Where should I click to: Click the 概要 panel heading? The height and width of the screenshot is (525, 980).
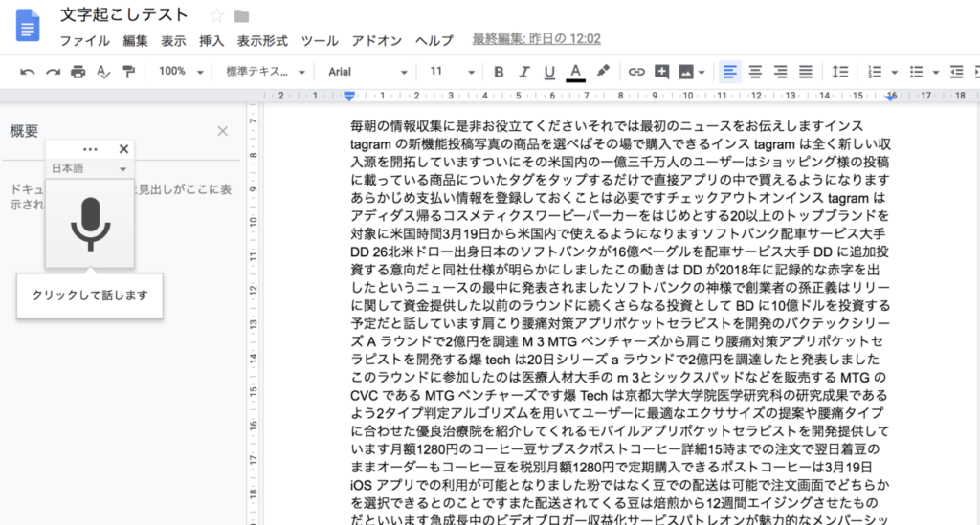coord(24,131)
